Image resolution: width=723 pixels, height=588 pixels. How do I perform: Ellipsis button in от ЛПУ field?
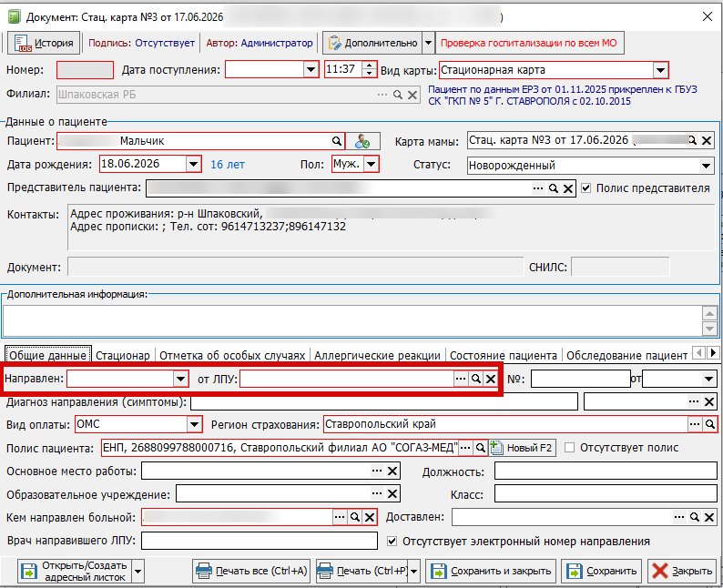[461, 379]
